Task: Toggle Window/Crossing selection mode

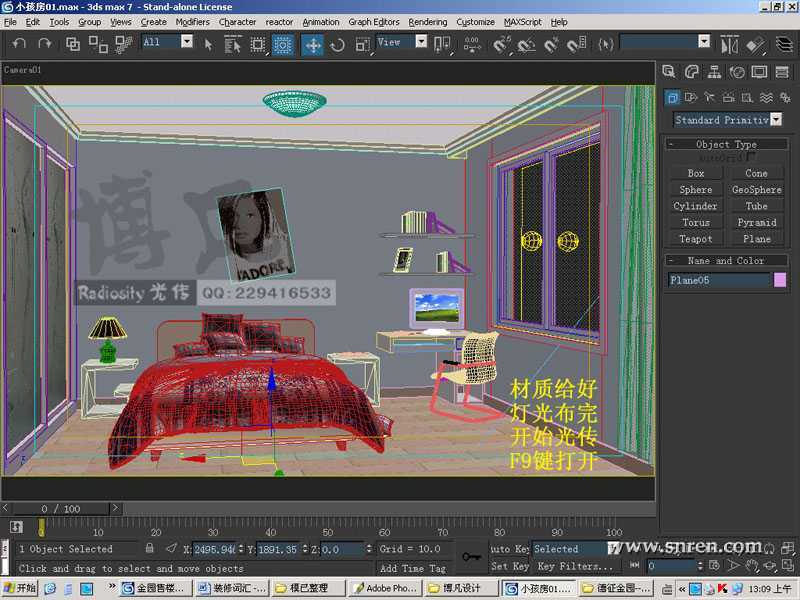Action: [282, 45]
